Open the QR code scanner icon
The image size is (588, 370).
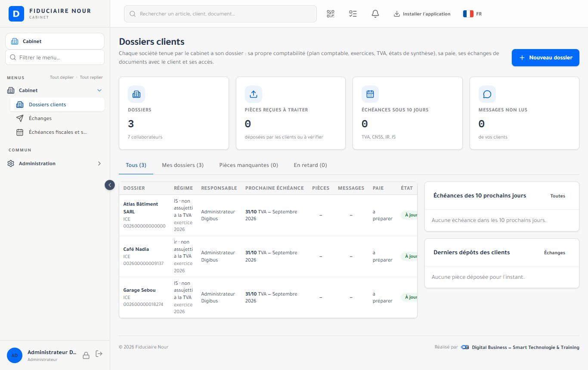pos(331,14)
